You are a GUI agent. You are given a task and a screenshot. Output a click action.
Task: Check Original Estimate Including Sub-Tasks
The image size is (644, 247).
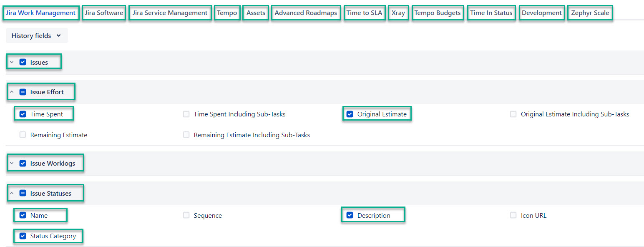click(x=513, y=114)
